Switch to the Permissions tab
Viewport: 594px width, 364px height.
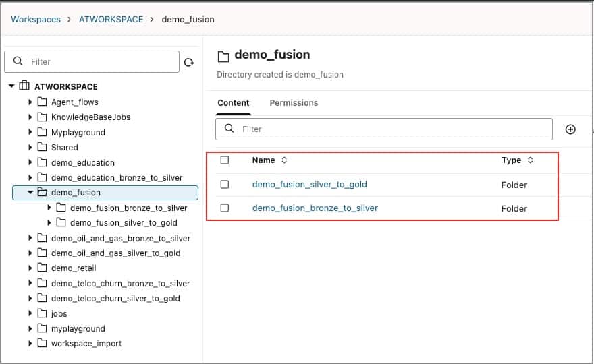[x=294, y=103]
